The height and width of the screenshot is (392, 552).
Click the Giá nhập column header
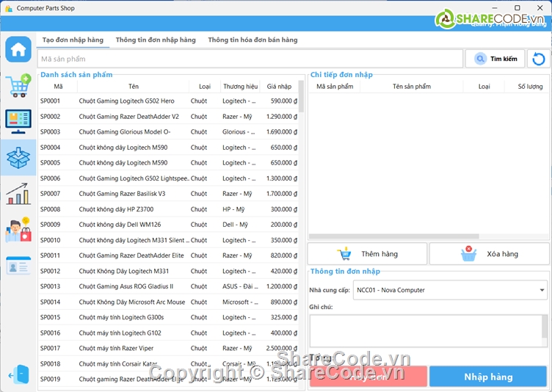click(x=279, y=87)
